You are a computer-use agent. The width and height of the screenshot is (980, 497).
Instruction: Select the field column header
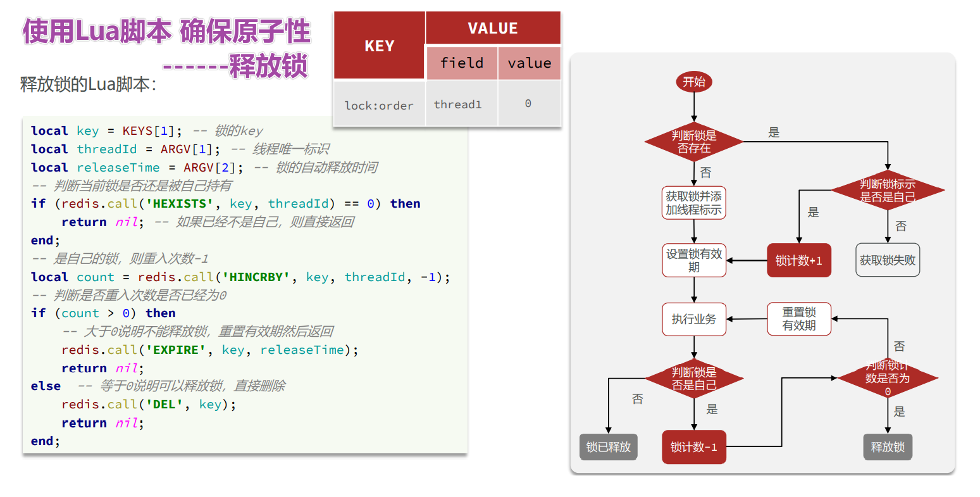pyautogui.click(x=462, y=63)
